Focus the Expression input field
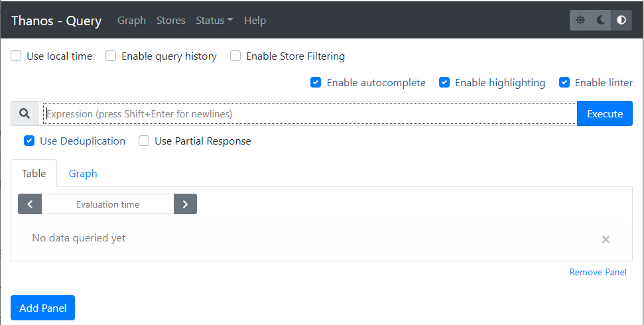 308,114
